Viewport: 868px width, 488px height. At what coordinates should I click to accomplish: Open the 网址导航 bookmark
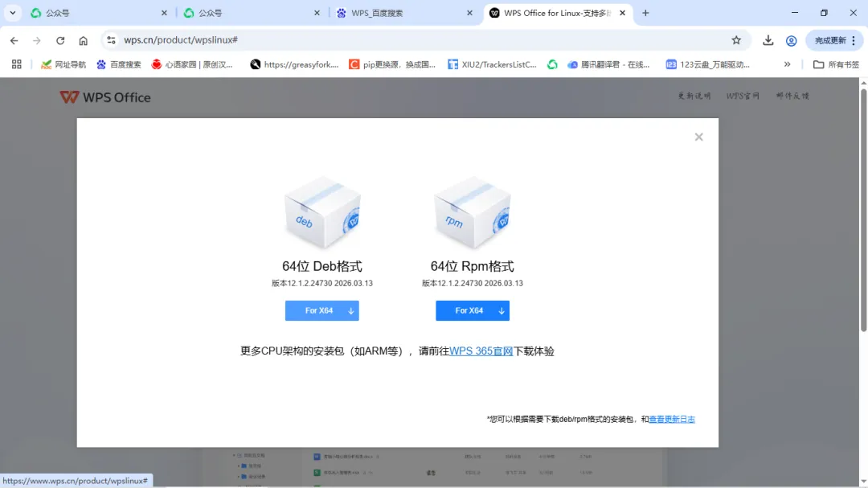[63, 64]
